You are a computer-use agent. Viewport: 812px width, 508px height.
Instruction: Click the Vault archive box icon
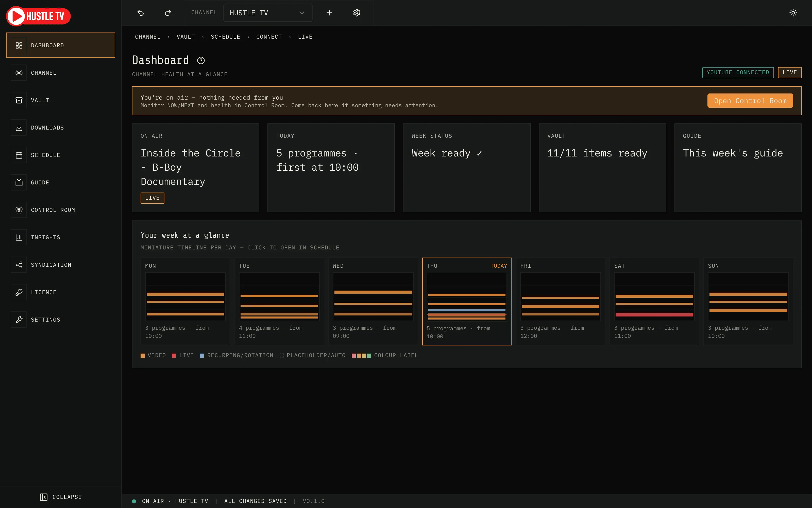(19, 100)
